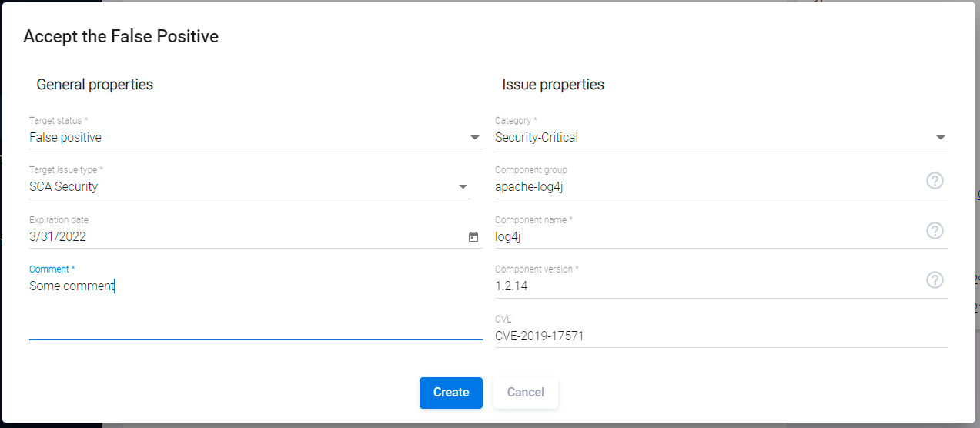
Task: Expand the Target issue type dropdown arrow
Action: (x=463, y=187)
